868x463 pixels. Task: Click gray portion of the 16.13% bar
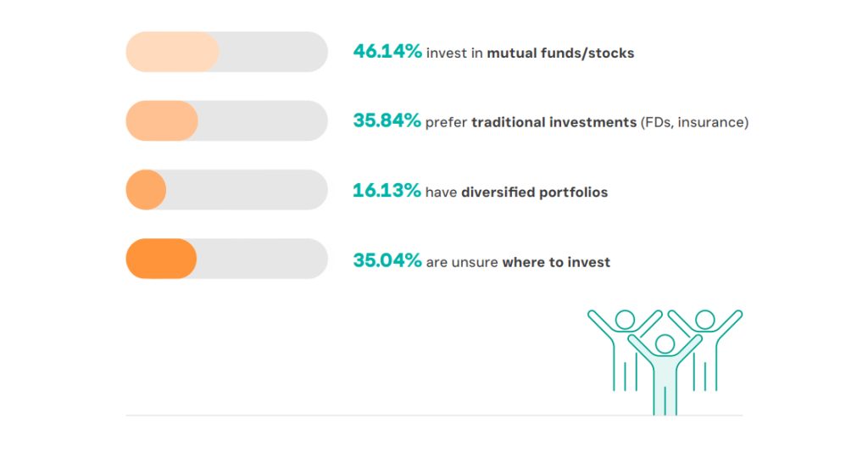(247, 189)
